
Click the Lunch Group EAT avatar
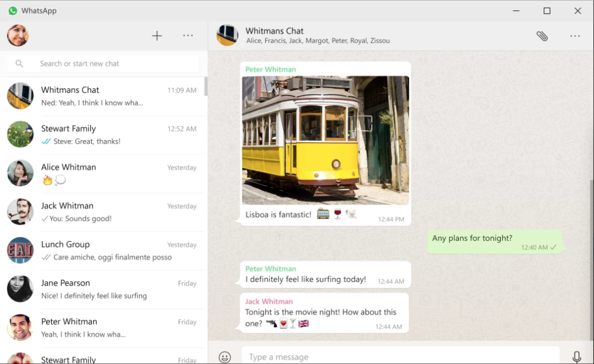pyautogui.click(x=21, y=250)
